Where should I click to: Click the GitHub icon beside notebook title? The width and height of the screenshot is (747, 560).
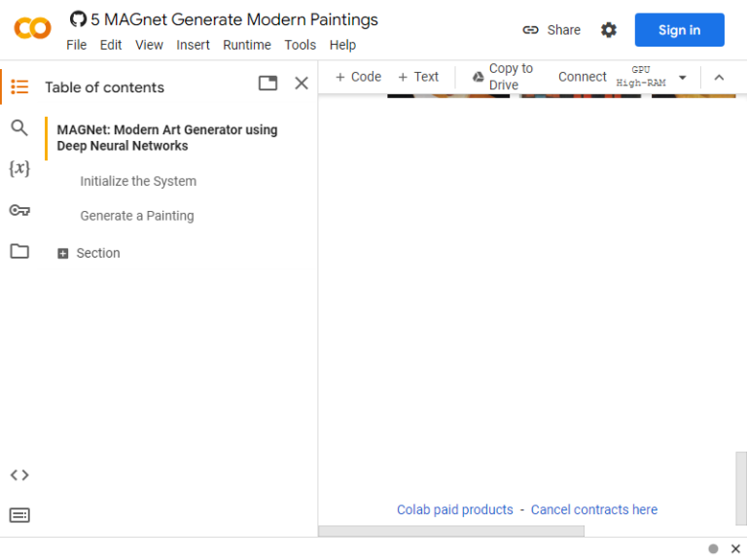[x=78, y=19]
